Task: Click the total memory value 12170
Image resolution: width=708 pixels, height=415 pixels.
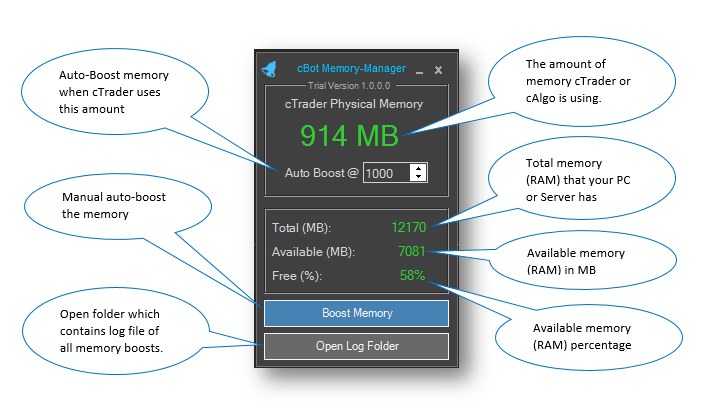Action: coord(409,227)
